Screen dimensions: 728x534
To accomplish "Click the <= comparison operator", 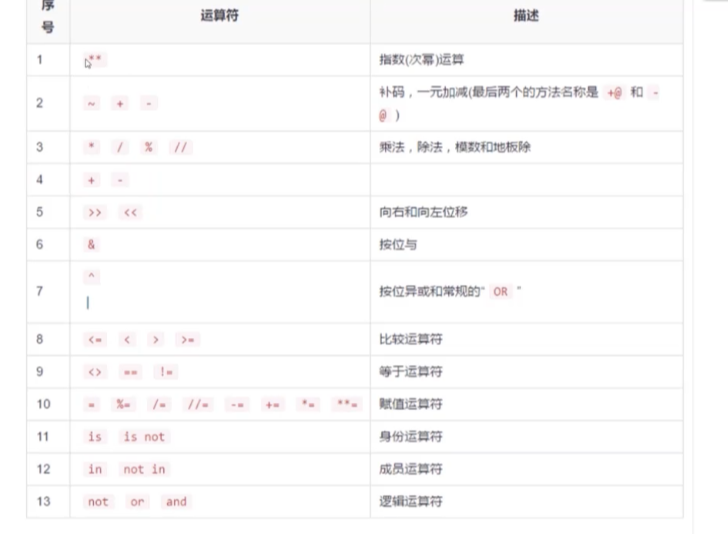I will [x=95, y=340].
